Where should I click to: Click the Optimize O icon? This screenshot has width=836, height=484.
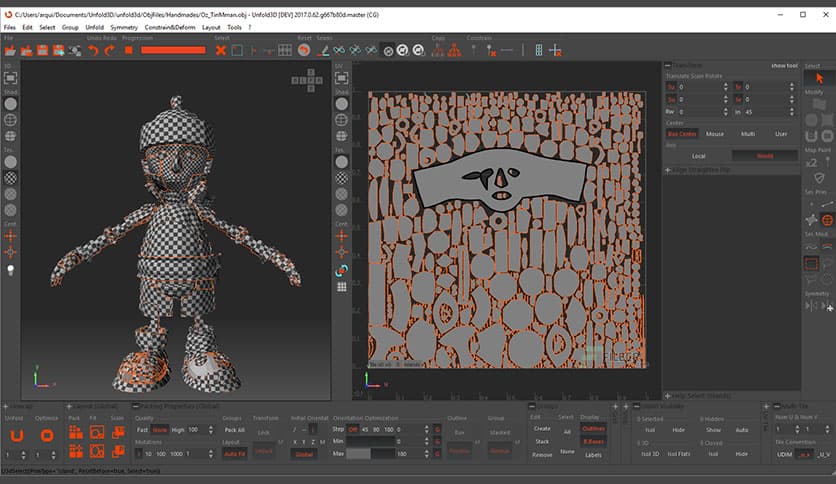coord(47,436)
